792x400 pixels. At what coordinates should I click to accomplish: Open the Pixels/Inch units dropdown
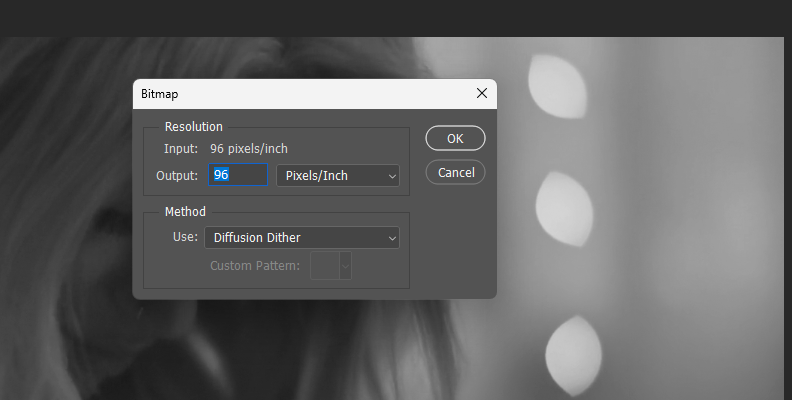[338, 176]
